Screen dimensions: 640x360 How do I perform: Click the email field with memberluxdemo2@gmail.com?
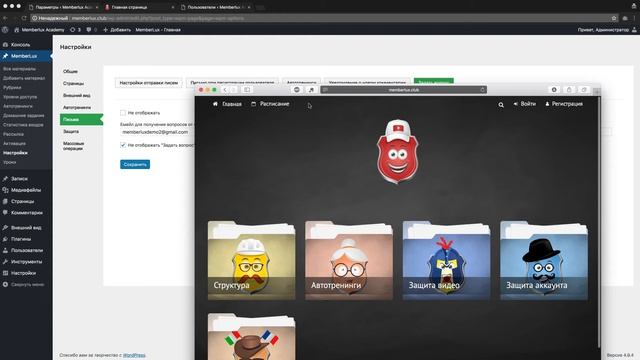click(157, 132)
